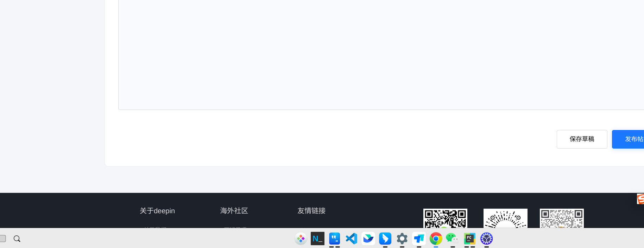Click the 友情链接 footer heading
The width and height of the screenshot is (644, 248).
[x=311, y=211]
